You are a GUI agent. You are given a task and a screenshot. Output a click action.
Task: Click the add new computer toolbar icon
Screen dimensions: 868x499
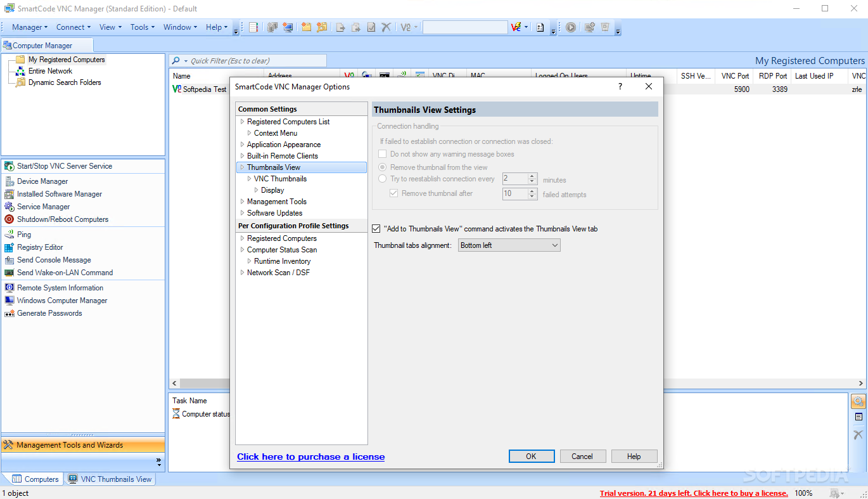[x=288, y=27]
